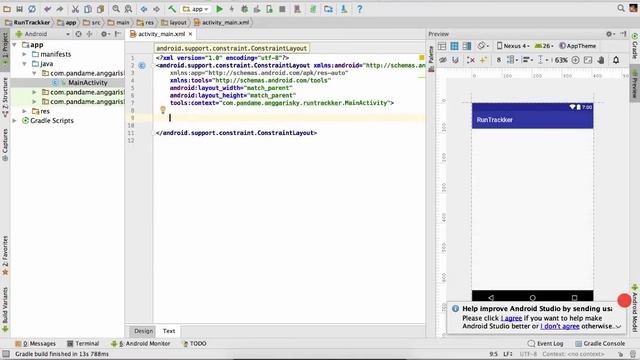Screen dimensions: 640x360
Task: Toggle Blueprint view mode in Preview
Action: point(454,46)
